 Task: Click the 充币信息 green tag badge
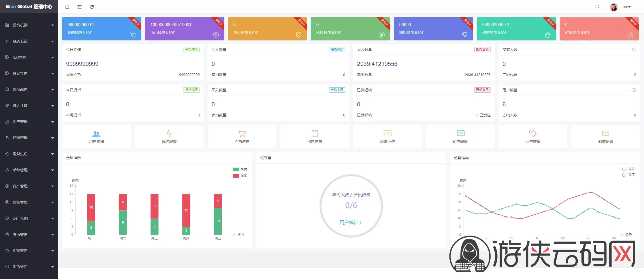click(191, 50)
